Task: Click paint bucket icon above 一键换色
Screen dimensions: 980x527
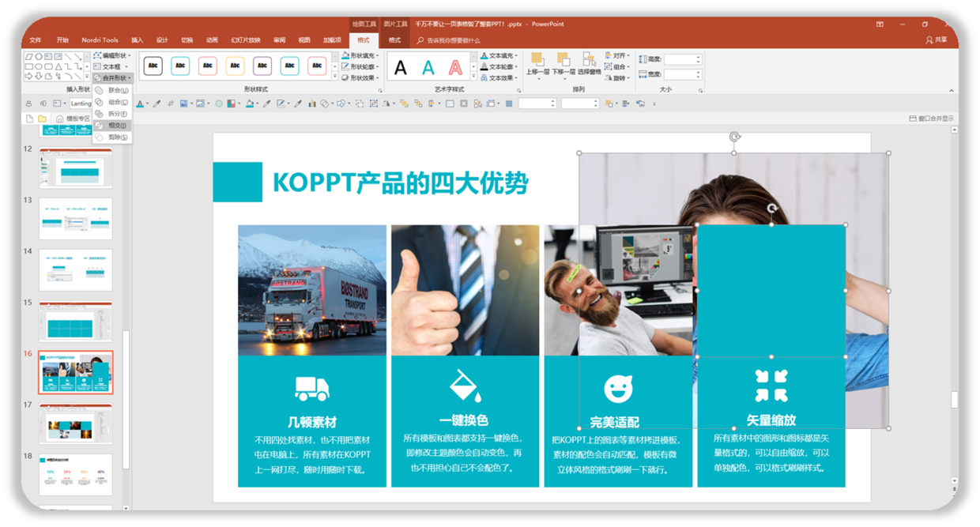Action: [465, 386]
